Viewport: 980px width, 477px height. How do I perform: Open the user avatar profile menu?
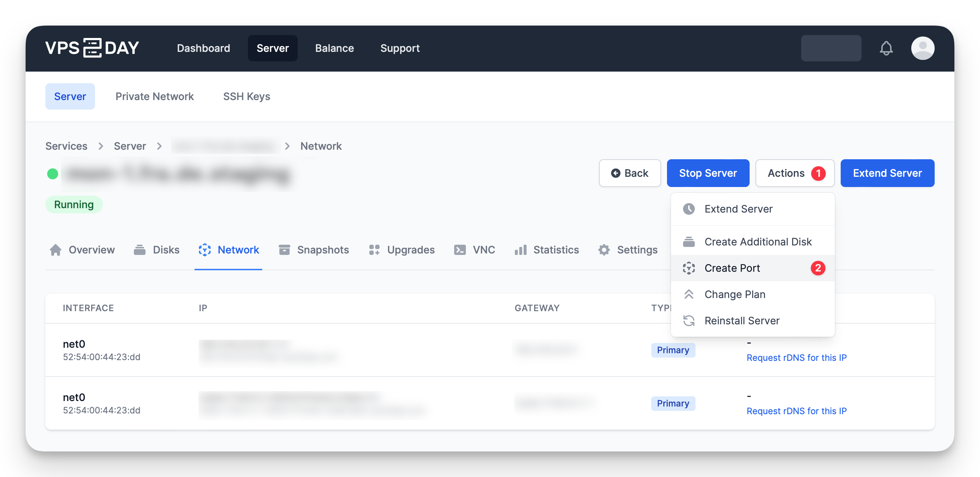(x=922, y=48)
